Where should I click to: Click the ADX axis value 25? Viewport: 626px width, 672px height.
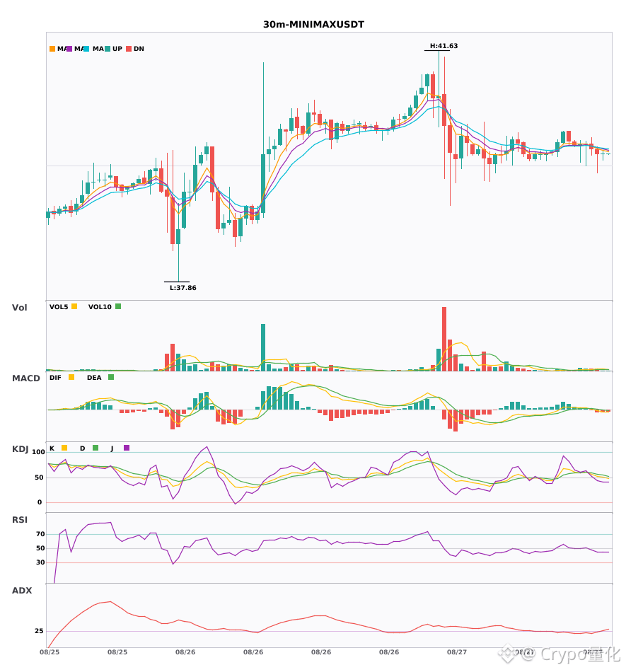[x=39, y=631]
